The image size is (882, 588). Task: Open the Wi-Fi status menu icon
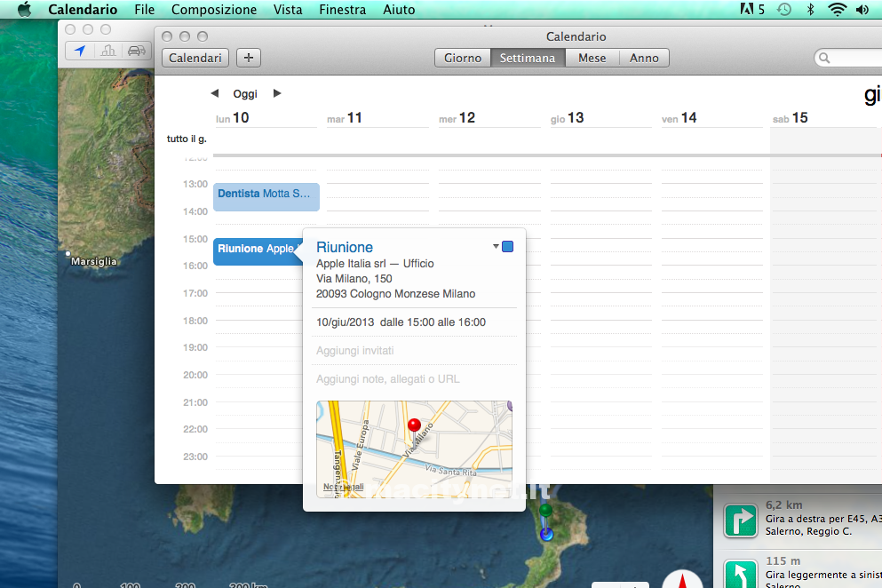click(x=836, y=10)
